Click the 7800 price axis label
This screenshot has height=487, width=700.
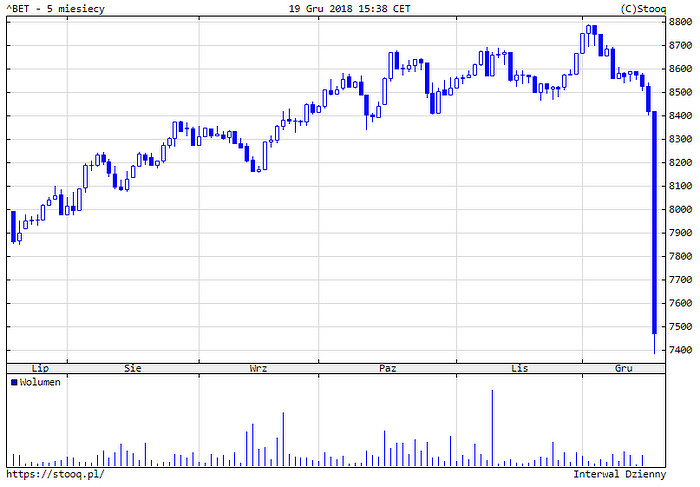tap(680, 256)
